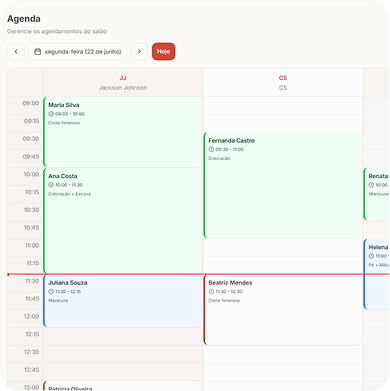Go to next day with right chevron

point(139,51)
